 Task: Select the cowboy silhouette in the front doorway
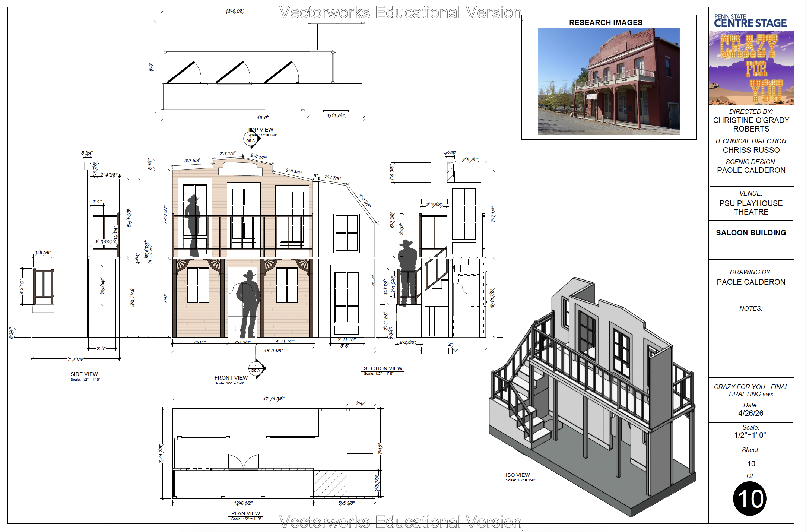[x=248, y=304]
